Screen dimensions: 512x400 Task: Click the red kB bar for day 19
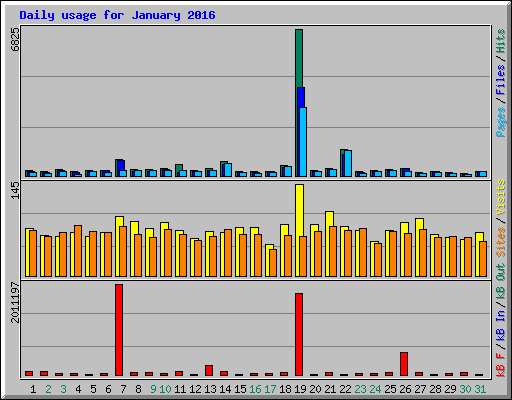coord(299,334)
